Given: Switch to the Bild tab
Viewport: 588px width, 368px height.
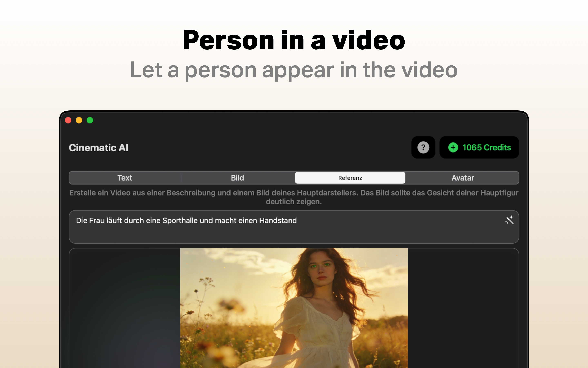Looking at the screenshot, I should coord(237,178).
